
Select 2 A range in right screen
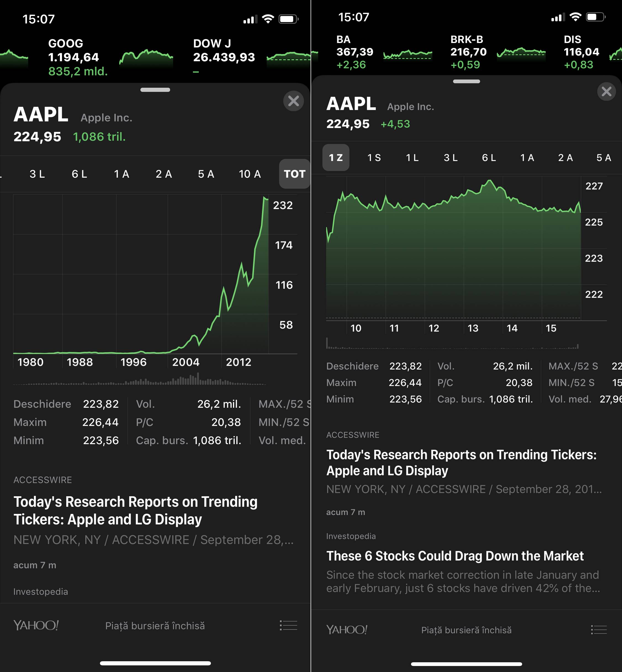(x=565, y=158)
